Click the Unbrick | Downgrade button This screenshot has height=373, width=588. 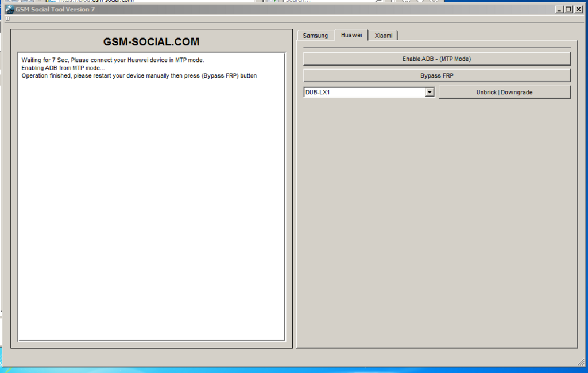coord(504,93)
